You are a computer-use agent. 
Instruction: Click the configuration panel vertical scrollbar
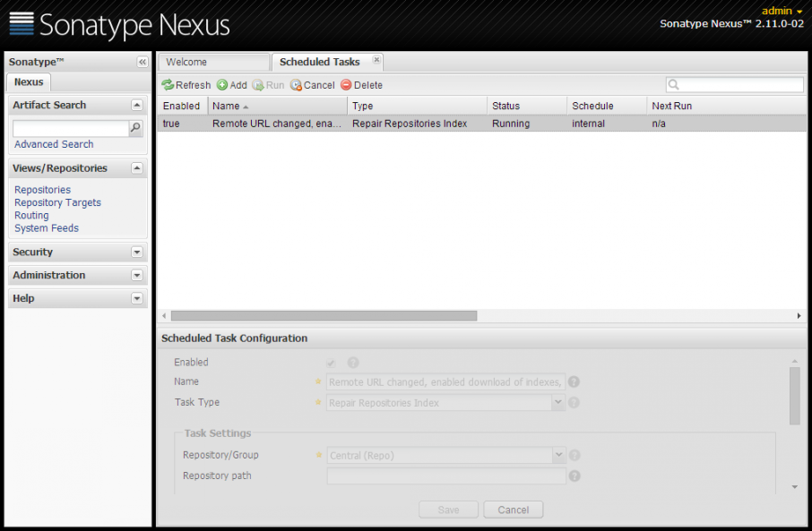[794, 396]
